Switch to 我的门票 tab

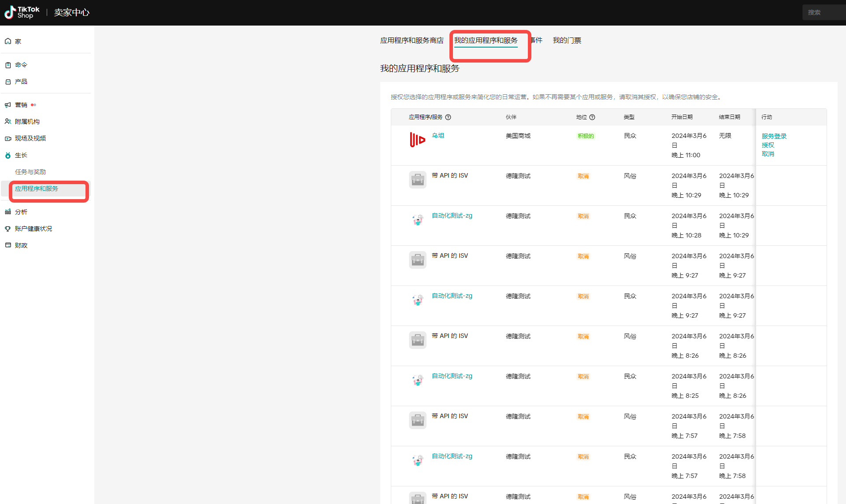pyautogui.click(x=567, y=41)
